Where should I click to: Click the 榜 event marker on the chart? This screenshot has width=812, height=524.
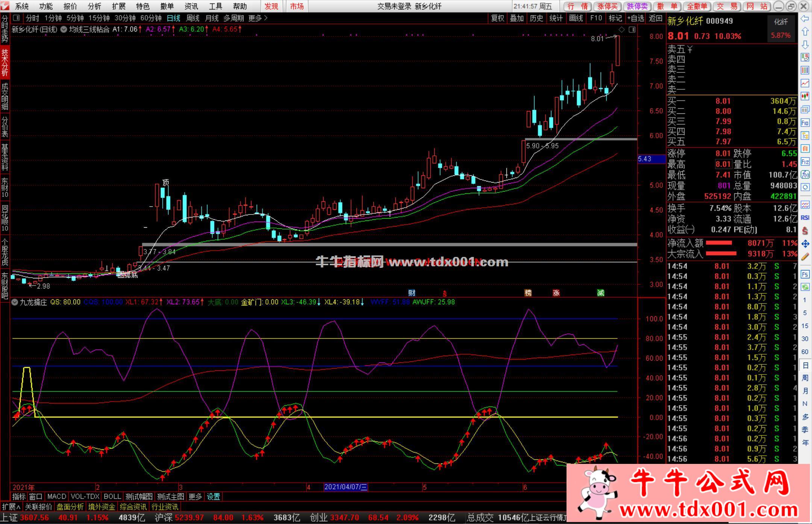pyautogui.click(x=528, y=293)
